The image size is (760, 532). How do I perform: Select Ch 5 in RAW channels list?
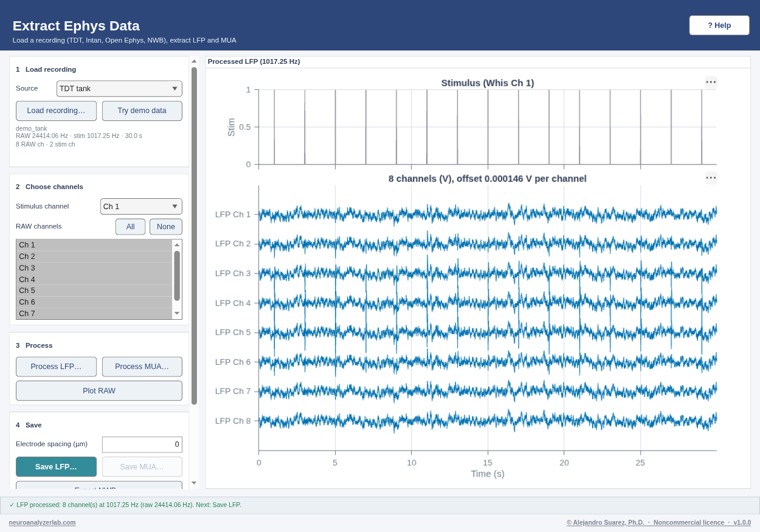[x=94, y=291]
